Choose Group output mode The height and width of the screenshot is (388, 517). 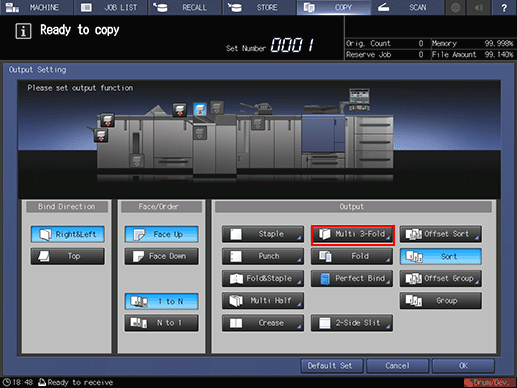coord(441,301)
